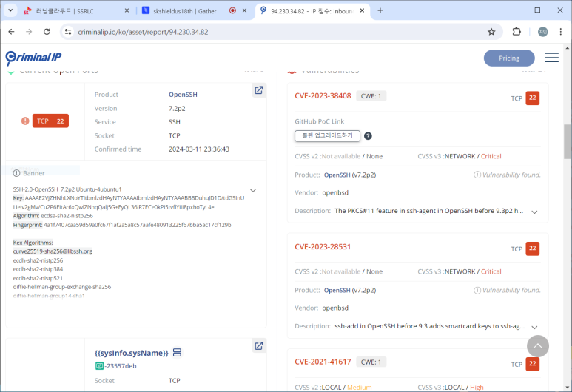
Task: Open the Chrome profile avatar
Action: point(543,32)
